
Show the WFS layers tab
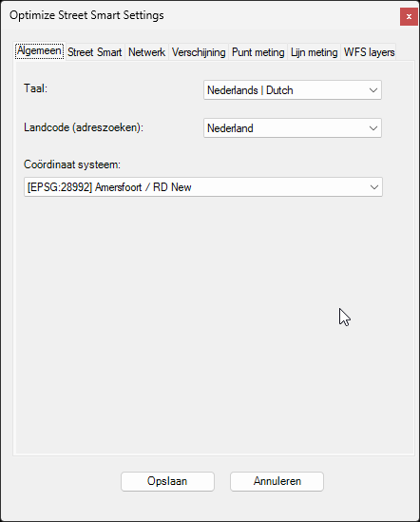point(369,52)
